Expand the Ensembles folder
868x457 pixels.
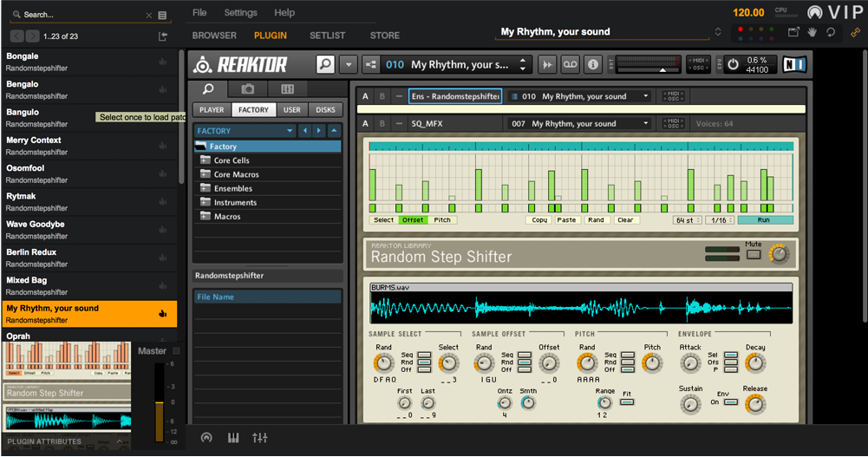pyautogui.click(x=206, y=188)
